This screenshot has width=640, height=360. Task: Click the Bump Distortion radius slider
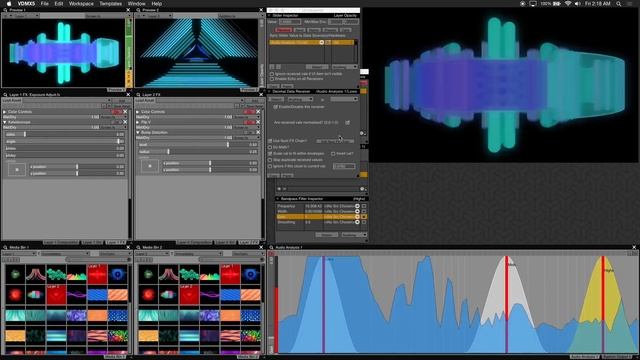coord(198,151)
